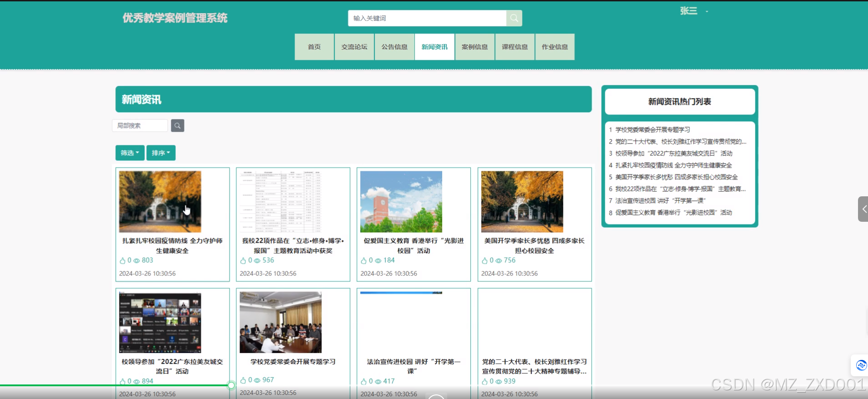Click the like icon on 美国开学季 card

[x=484, y=261]
